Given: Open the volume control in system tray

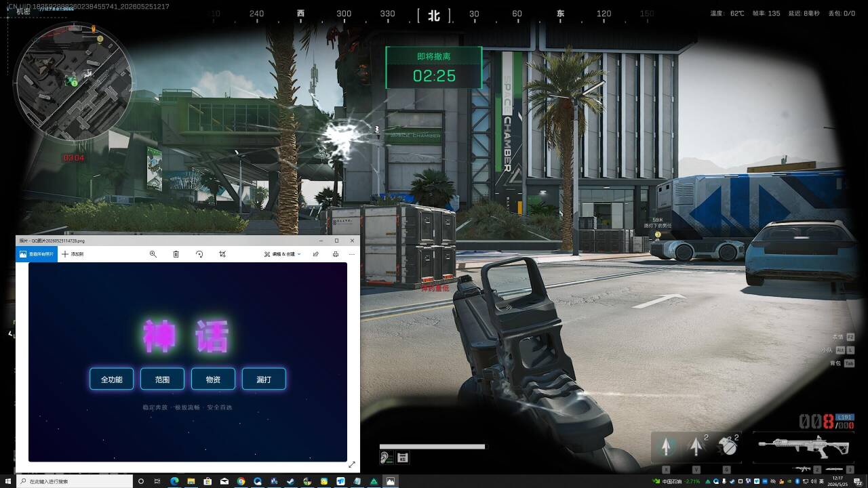Looking at the screenshot, I should click(814, 481).
